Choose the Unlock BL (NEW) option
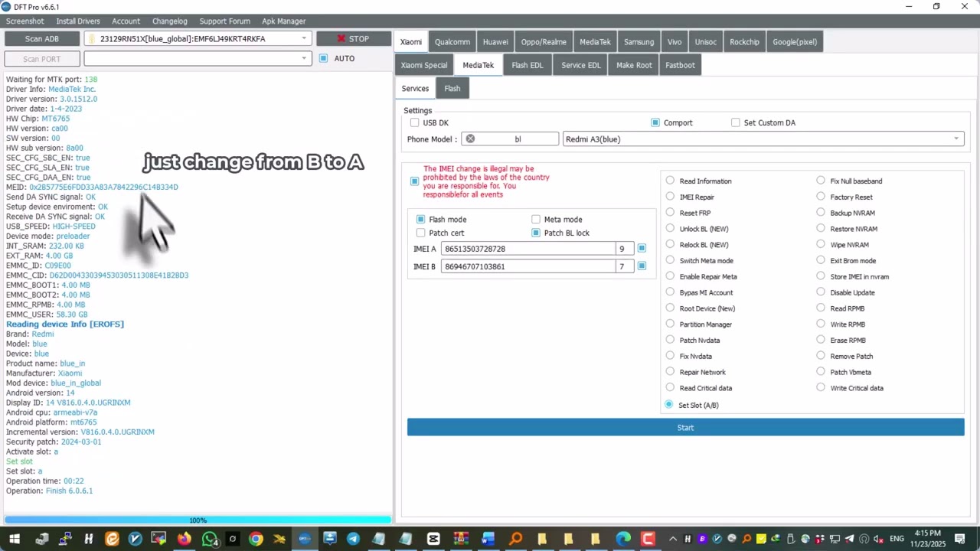Viewport: 980px width, 551px height. click(670, 229)
